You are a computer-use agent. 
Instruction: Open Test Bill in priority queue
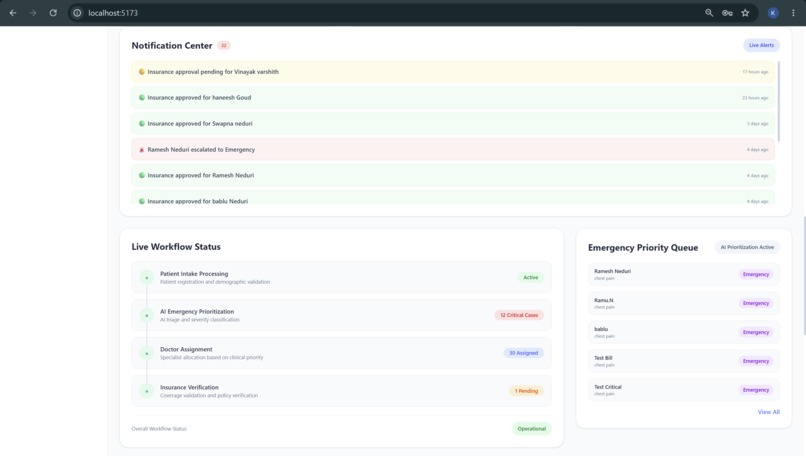tap(684, 361)
